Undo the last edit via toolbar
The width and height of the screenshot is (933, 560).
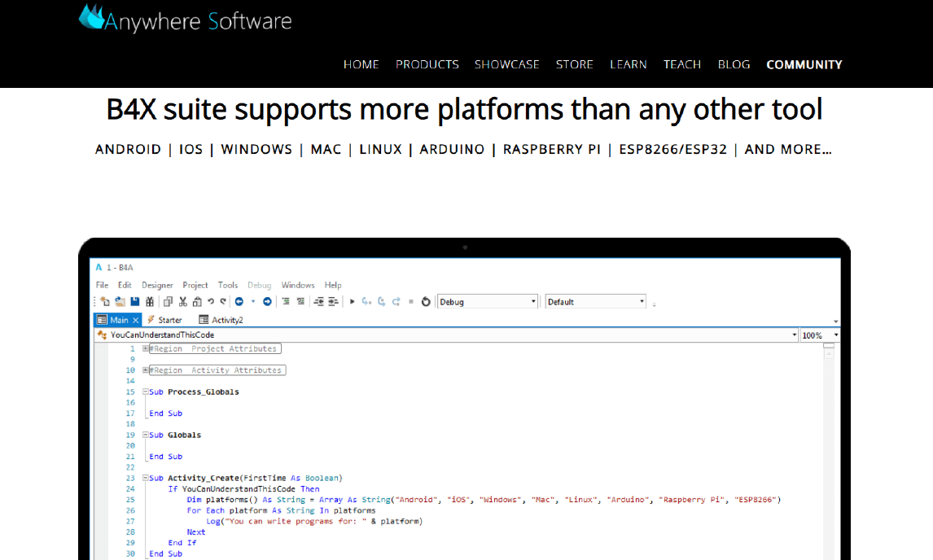211,302
